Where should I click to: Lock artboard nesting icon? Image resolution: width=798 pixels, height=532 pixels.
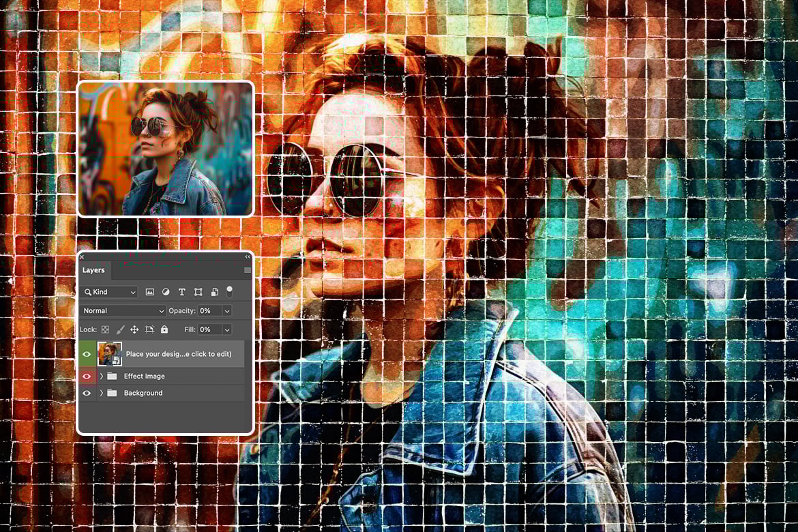pyautogui.click(x=149, y=329)
